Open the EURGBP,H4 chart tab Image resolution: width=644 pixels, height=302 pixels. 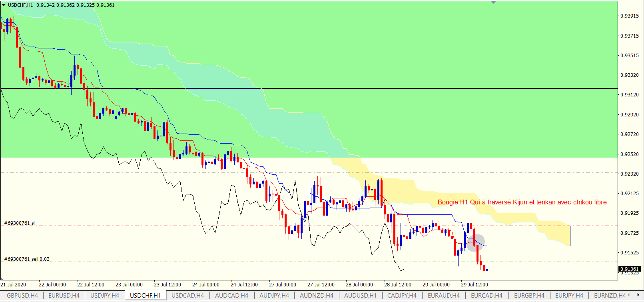point(529,296)
